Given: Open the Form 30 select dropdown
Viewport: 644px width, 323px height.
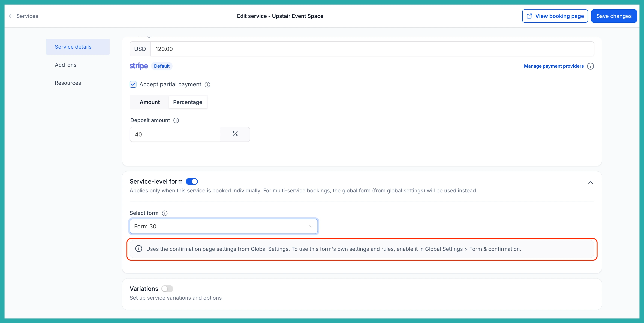Looking at the screenshot, I should [x=224, y=226].
